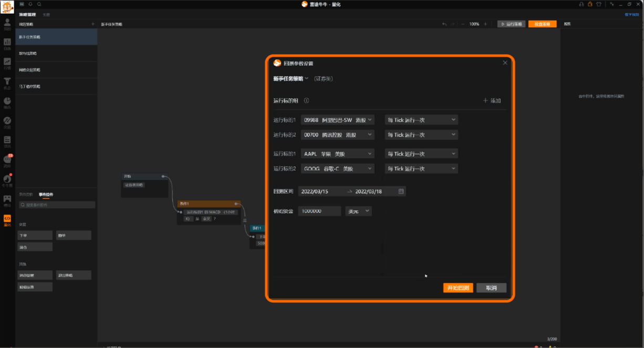Close the 回测参数设置 dialog
This screenshot has height=348, width=644.
tap(505, 62)
